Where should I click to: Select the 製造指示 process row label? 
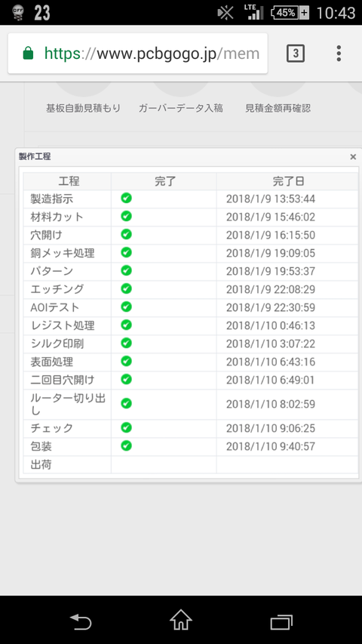(x=52, y=199)
